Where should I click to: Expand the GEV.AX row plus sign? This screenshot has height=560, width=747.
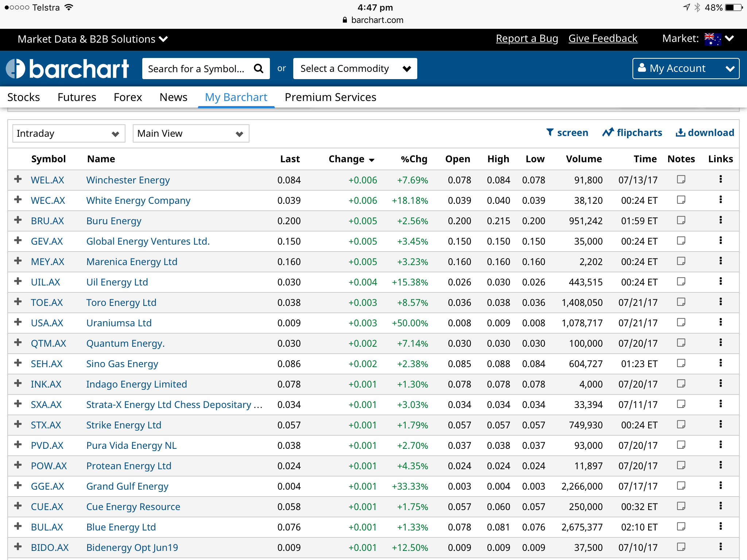pyautogui.click(x=18, y=240)
